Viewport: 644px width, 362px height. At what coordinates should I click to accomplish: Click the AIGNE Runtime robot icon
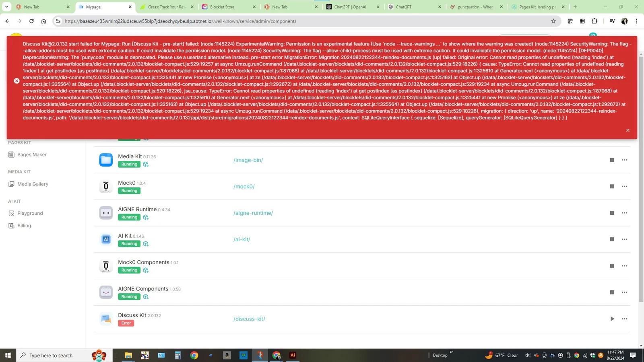click(x=106, y=213)
